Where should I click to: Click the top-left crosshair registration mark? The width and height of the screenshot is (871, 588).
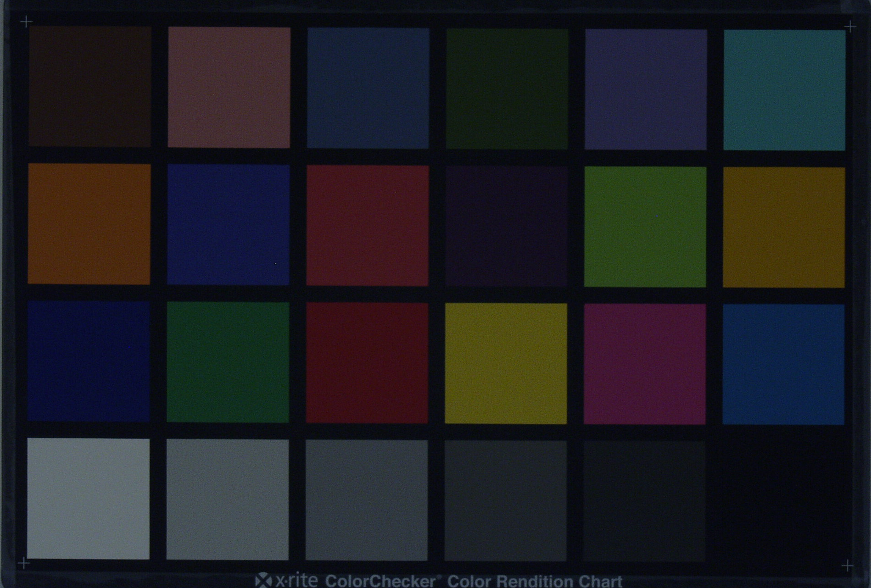[26, 22]
